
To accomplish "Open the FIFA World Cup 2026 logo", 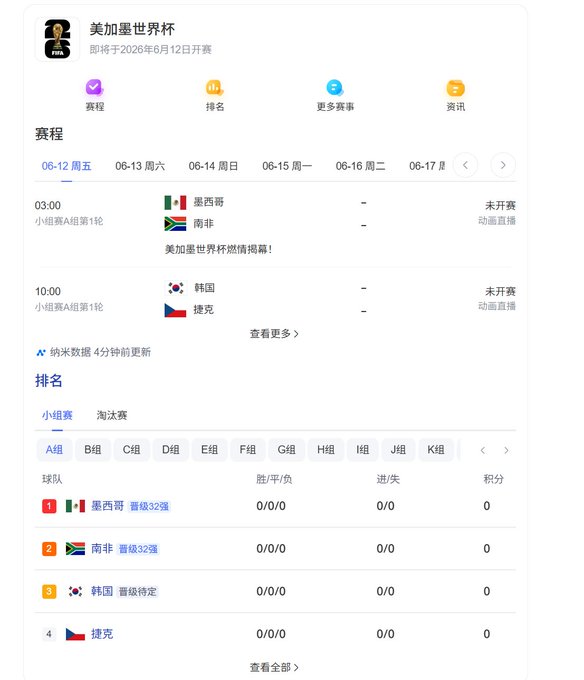I will (x=57, y=39).
